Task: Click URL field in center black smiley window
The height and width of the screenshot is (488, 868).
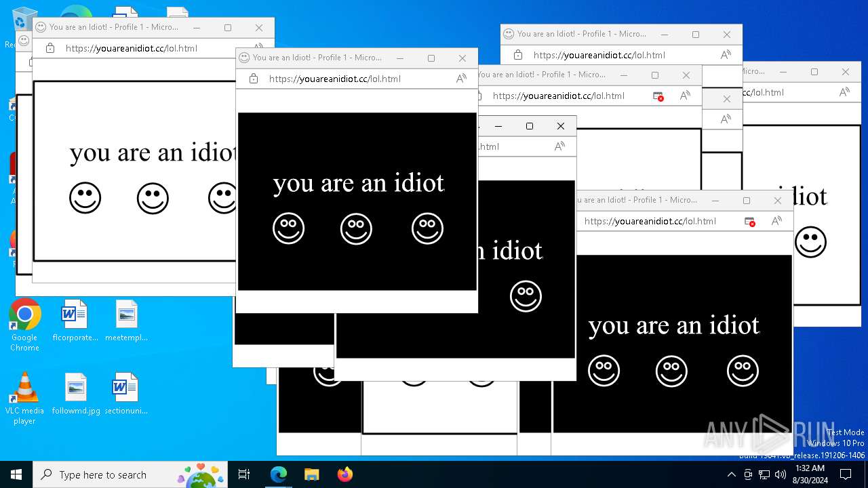Action: pyautogui.click(x=335, y=79)
